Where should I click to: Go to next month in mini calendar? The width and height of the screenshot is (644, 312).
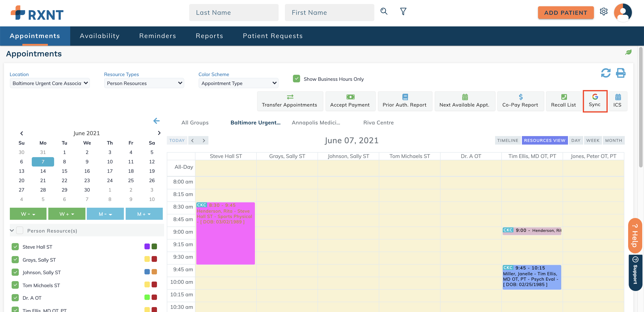click(x=159, y=133)
